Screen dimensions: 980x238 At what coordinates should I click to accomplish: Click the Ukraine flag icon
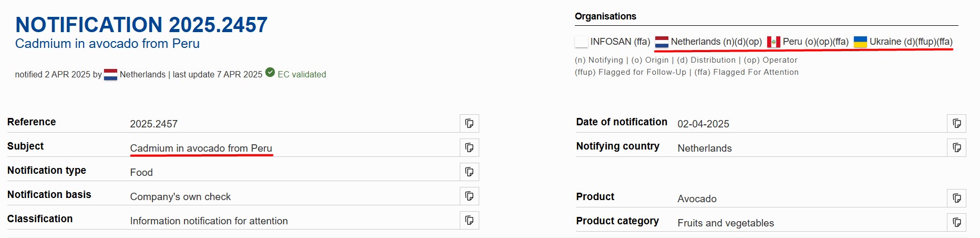pos(860,42)
